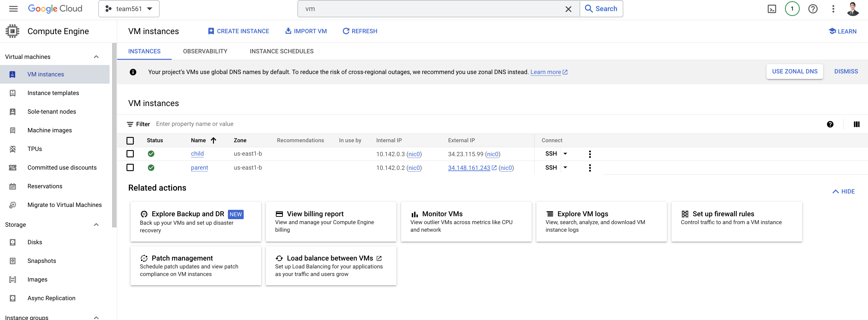Switch to Instance Schedules tab
Viewport: 868px width, 320px height.
tap(281, 51)
